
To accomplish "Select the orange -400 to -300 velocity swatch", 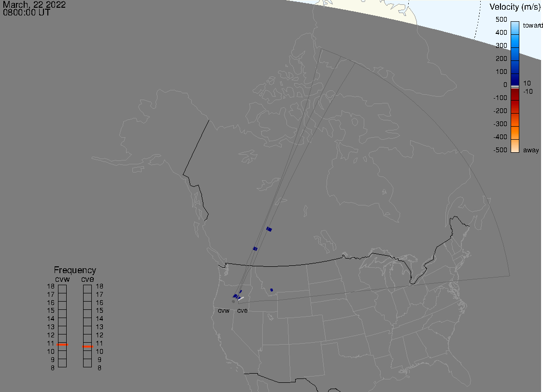I will [515, 132].
